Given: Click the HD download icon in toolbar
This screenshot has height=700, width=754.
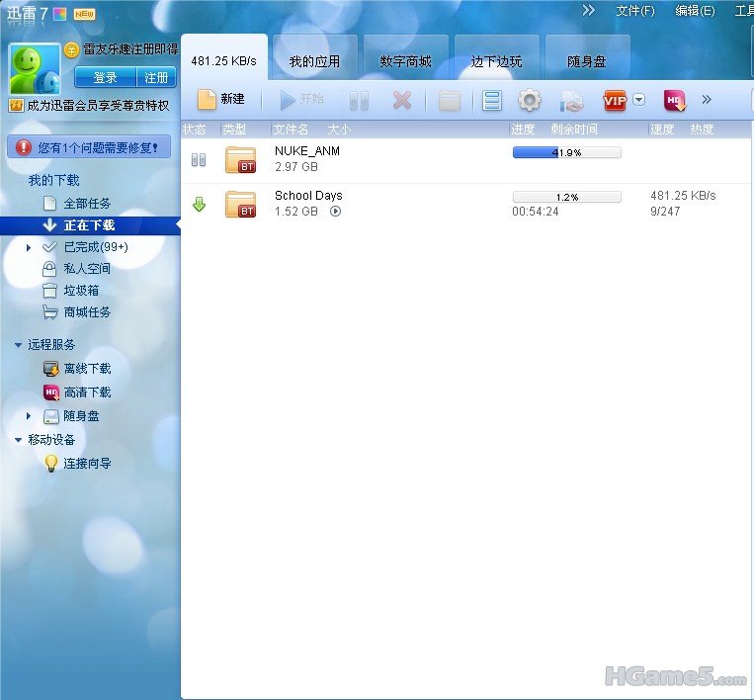Looking at the screenshot, I should [x=674, y=100].
